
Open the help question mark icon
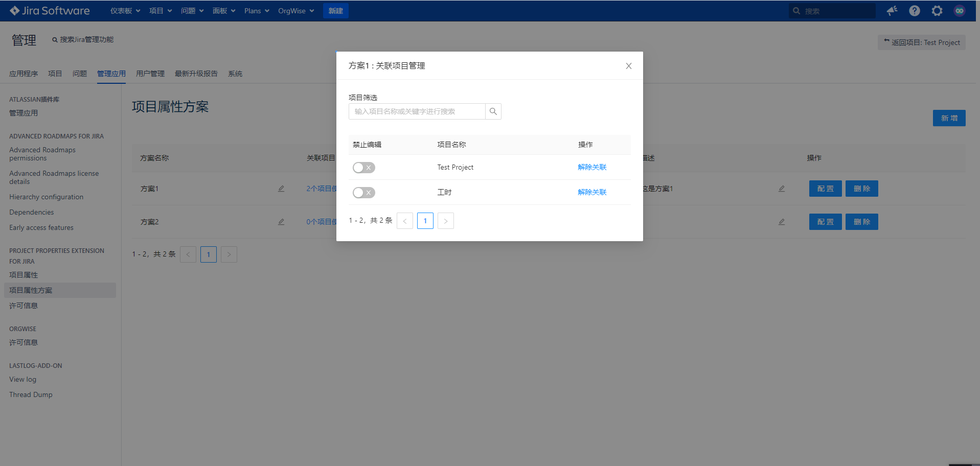coord(914,11)
